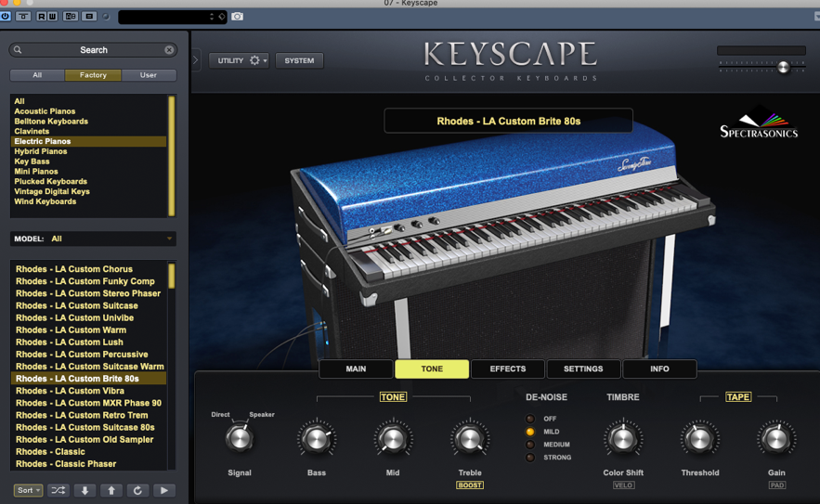Click the patch list scrollbar
The height and width of the screenshot is (504, 820).
171,276
